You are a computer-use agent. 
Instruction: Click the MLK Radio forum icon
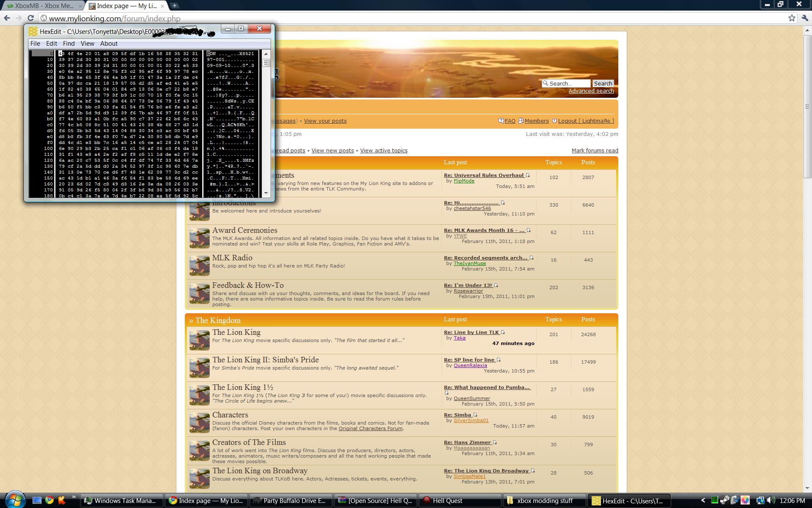click(x=200, y=265)
